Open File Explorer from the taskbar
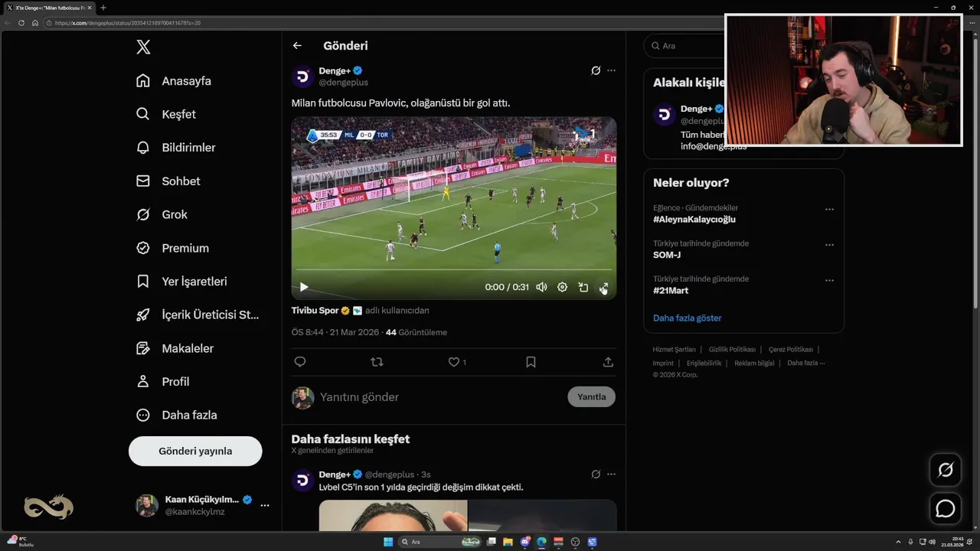The image size is (980, 551). (x=508, y=542)
